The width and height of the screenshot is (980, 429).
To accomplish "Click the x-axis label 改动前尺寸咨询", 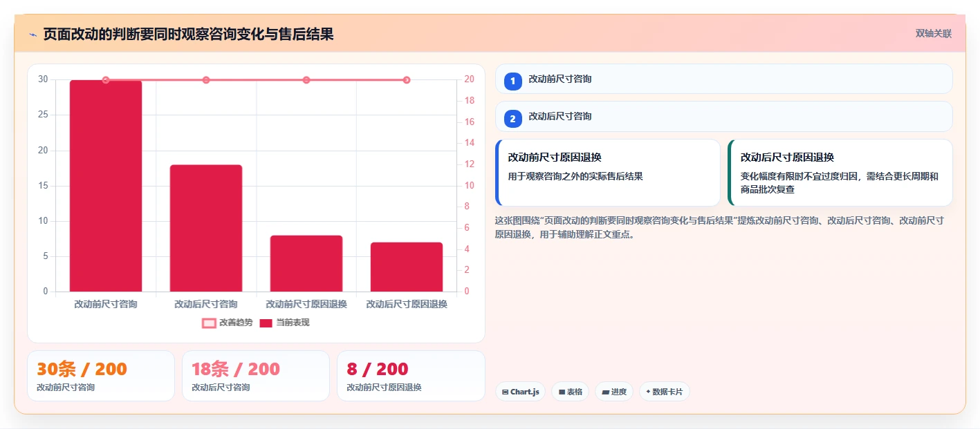I will [x=106, y=304].
